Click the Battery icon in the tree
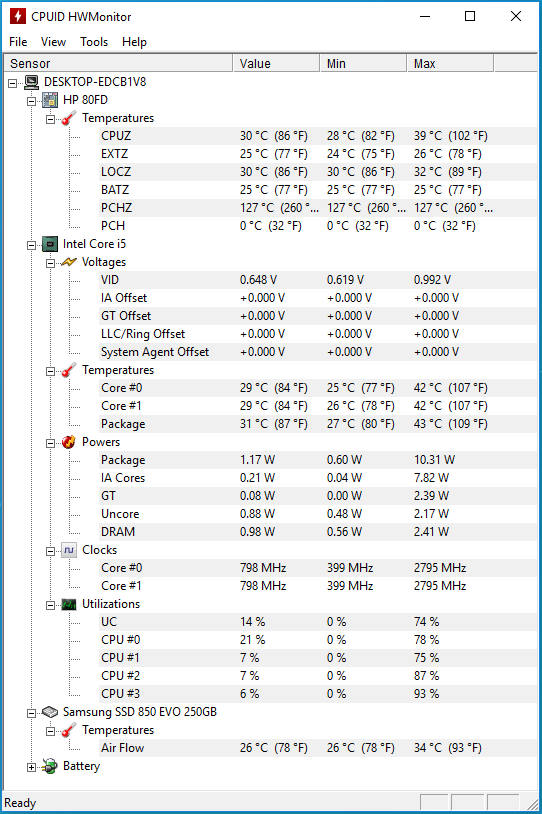The image size is (542, 814). [x=50, y=766]
